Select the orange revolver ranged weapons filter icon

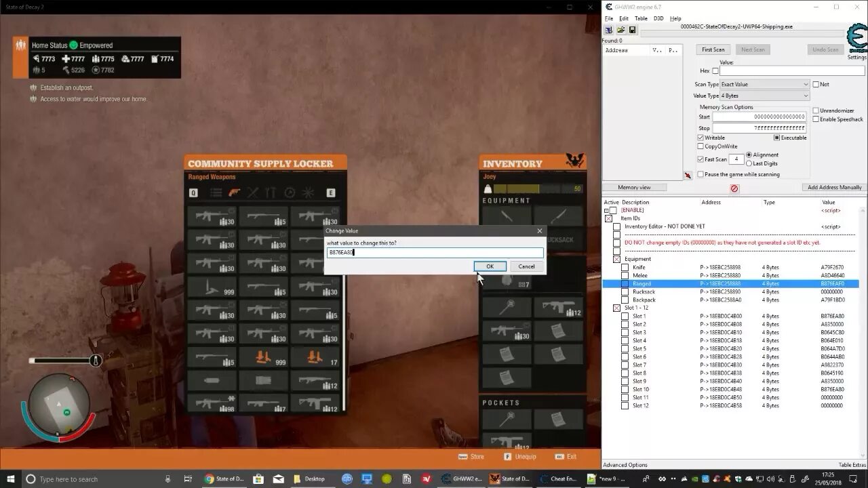pos(235,193)
